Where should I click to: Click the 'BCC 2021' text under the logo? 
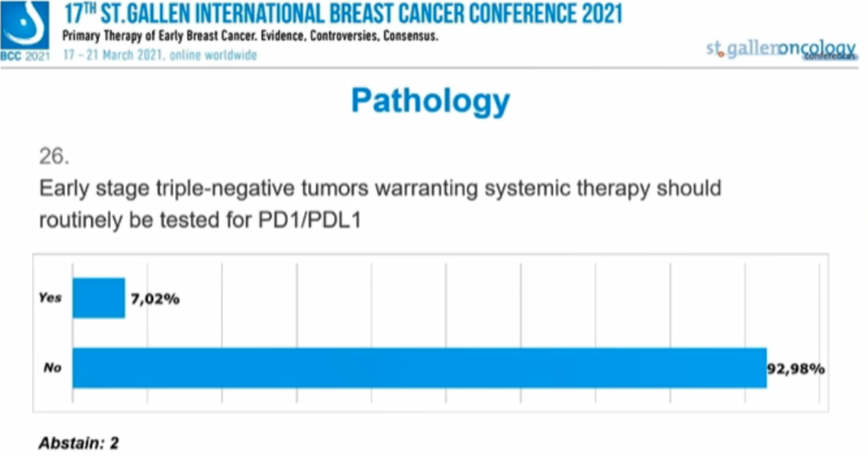(25, 57)
